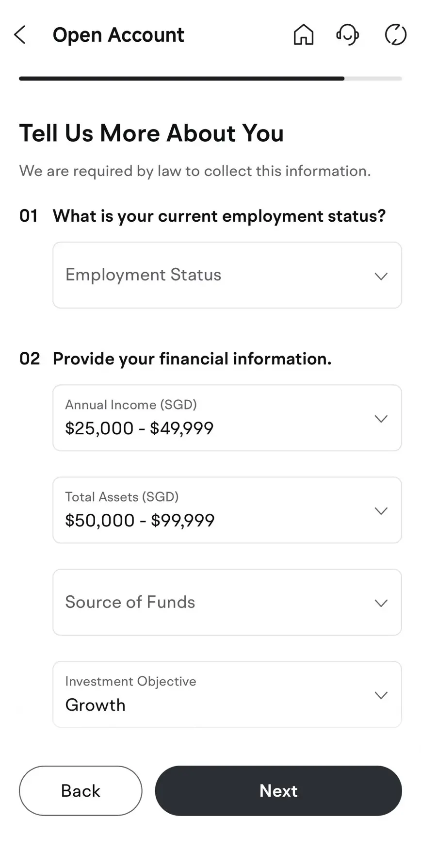Tap the back arrow in header
Viewport: 421px width, 868px height.
click(x=20, y=35)
